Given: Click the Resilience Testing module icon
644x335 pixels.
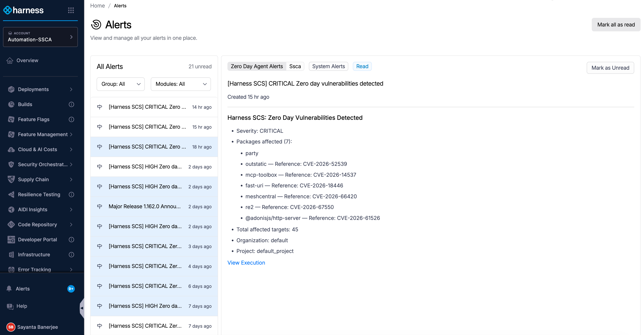Looking at the screenshot, I should [11, 194].
